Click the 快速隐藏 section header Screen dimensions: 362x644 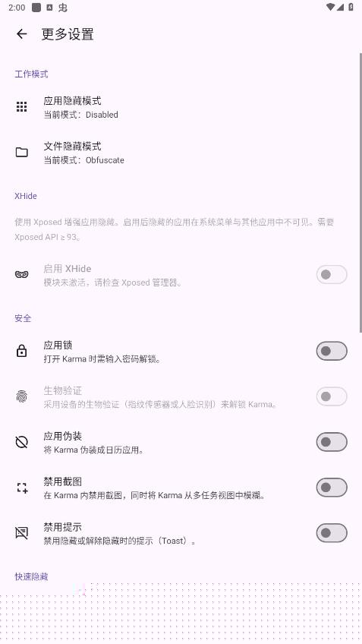tap(31, 576)
